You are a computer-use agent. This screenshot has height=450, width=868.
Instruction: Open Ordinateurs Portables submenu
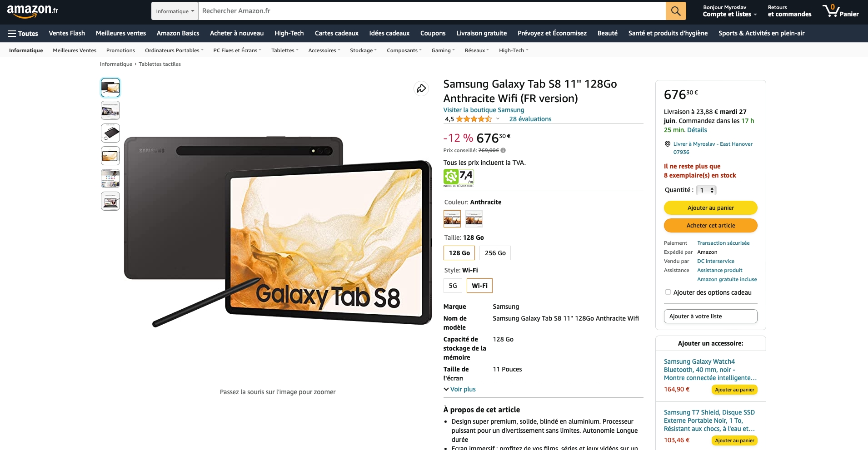[174, 50]
